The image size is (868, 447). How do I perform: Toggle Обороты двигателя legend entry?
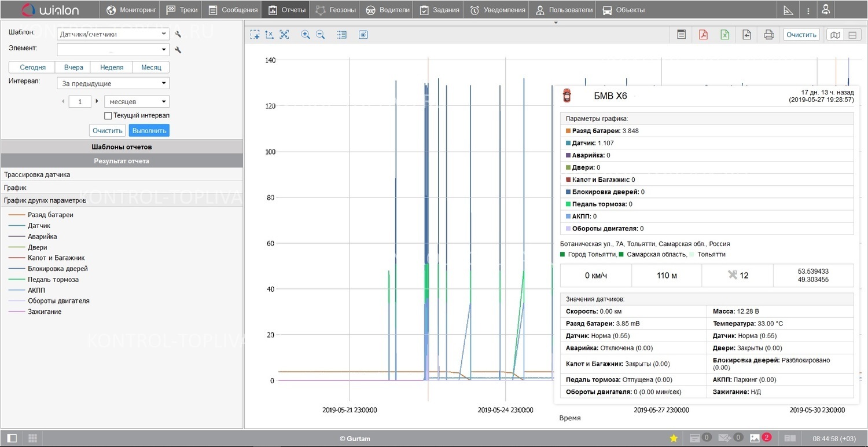tap(49, 301)
